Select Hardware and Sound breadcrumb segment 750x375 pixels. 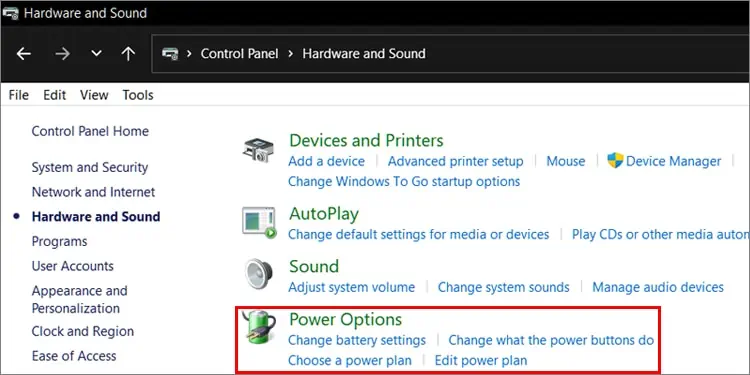364,54
